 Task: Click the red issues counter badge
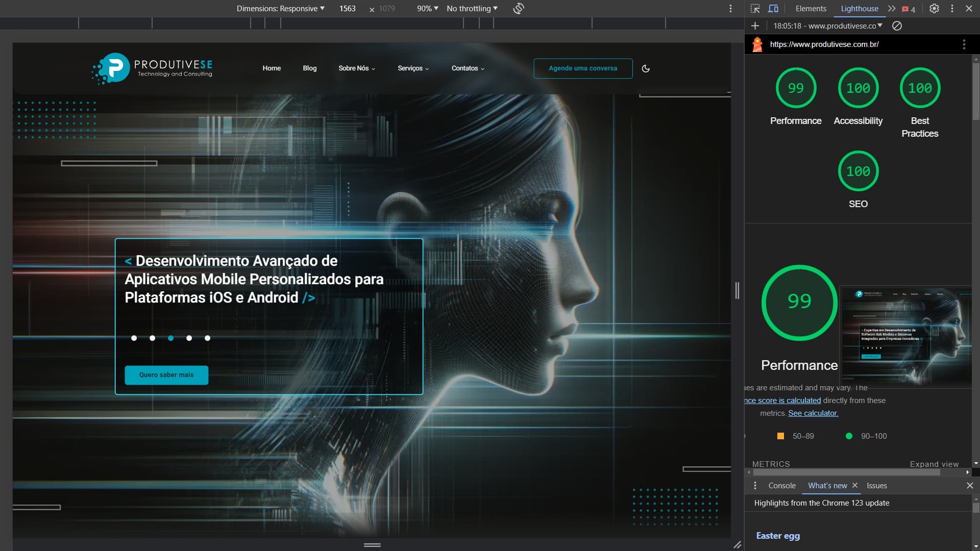point(909,9)
